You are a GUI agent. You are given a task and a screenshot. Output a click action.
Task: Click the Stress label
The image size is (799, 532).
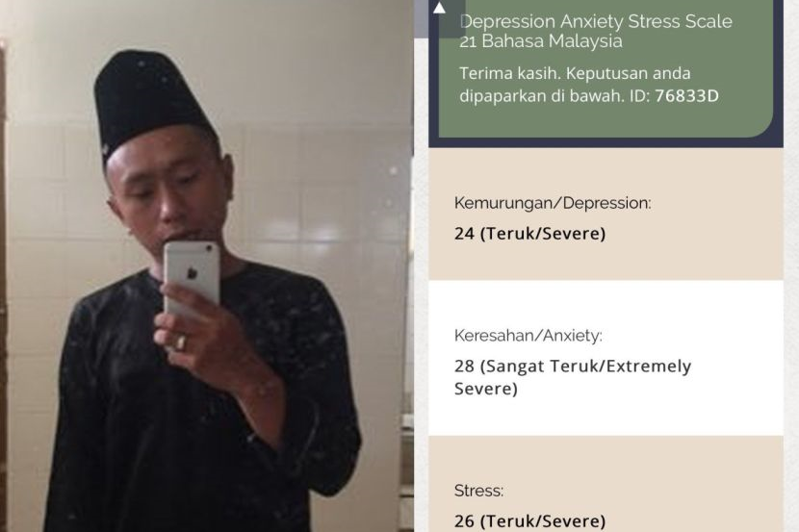click(x=478, y=491)
